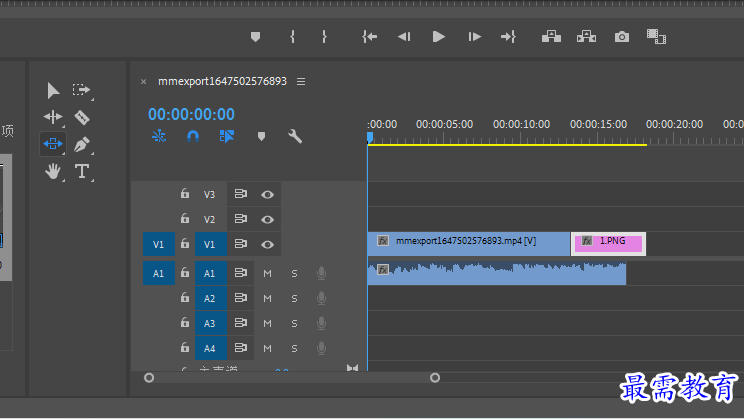This screenshot has width=744, height=419.
Task: Toggle Linked Selection
Action: (x=227, y=137)
